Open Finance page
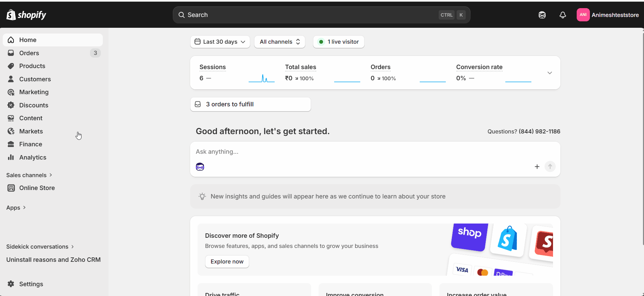 point(53,144)
